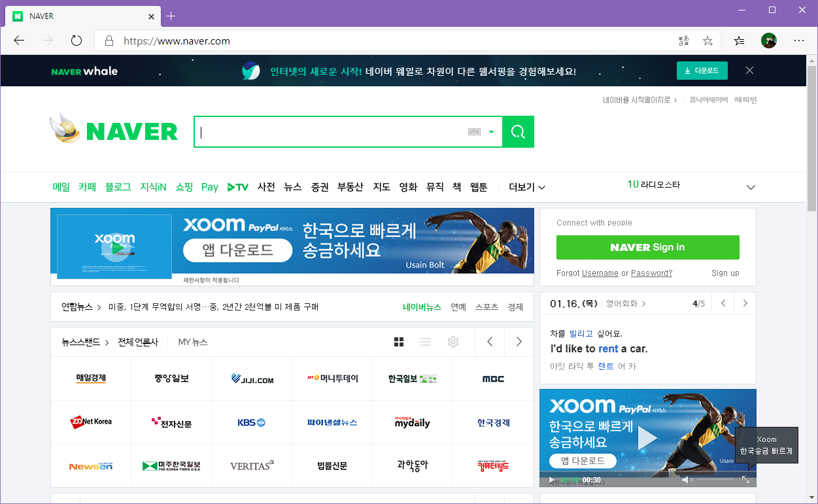Viewport: 818px width, 504px height.
Task: Select the 경제 news tab
Action: pyautogui.click(x=515, y=307)
